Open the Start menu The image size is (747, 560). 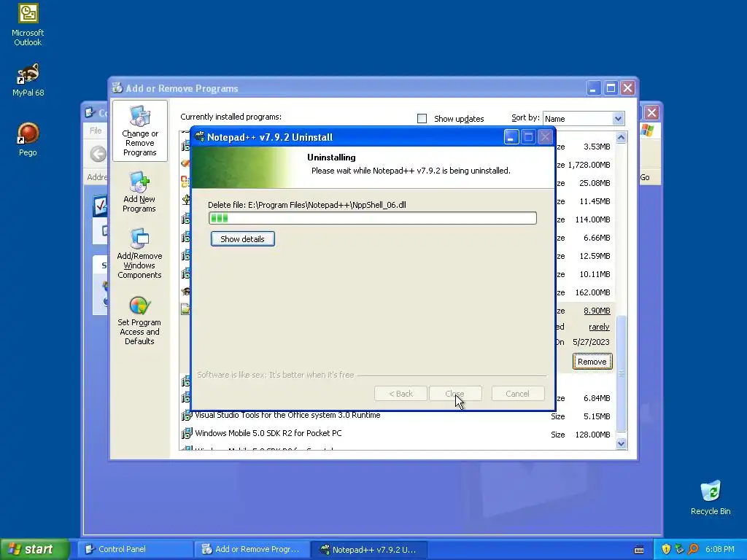(x=35, y=549)
